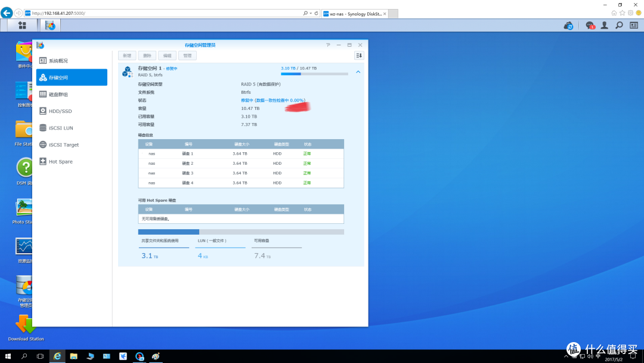
Task: Click the 删除 button
Action: [147, 56]
